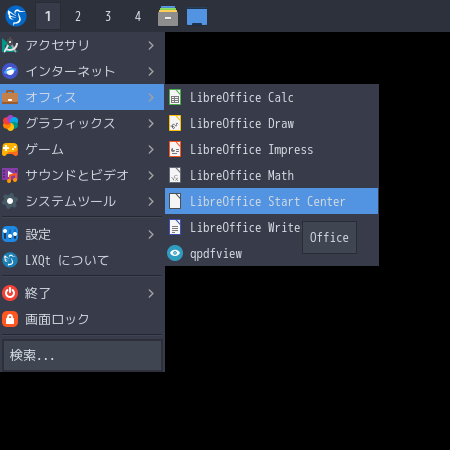Expand arrow beside グラフィックス
This screenshot has width=450, height=450.
pos(151,123)
